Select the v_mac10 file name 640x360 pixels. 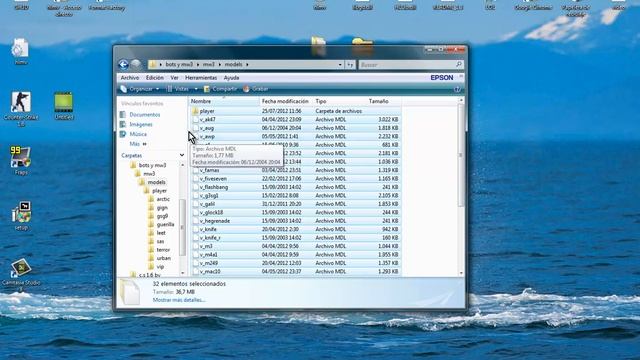tap(210, 271)
